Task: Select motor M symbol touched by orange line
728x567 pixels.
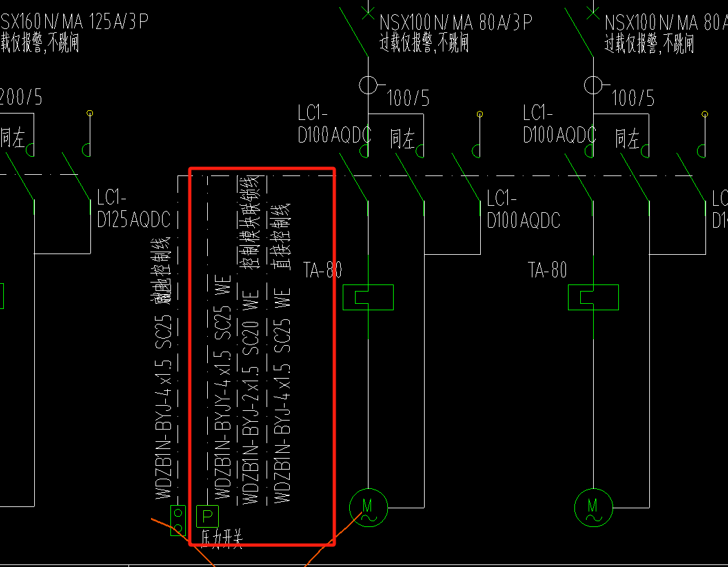Action: click(368, 508)
